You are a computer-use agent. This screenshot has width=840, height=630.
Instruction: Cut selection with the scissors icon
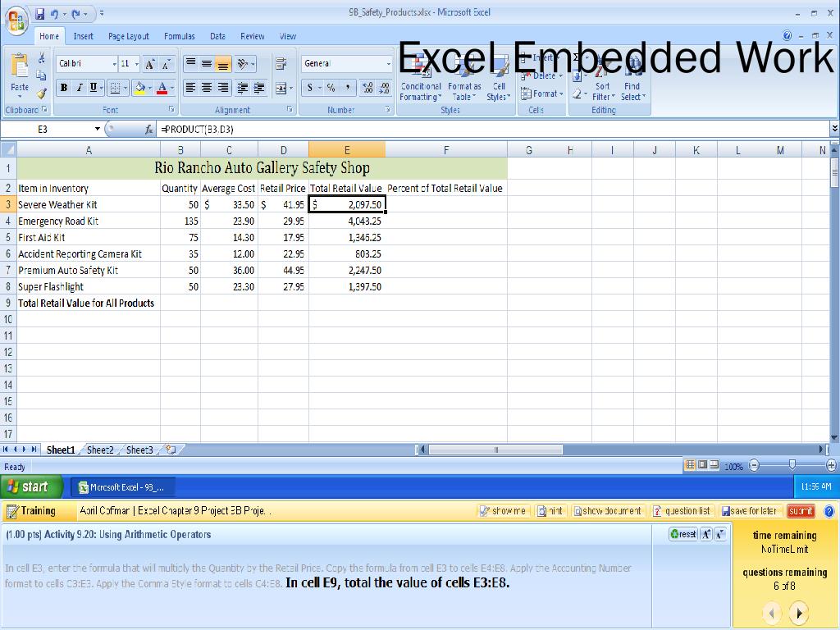click(x=42, y=58)
